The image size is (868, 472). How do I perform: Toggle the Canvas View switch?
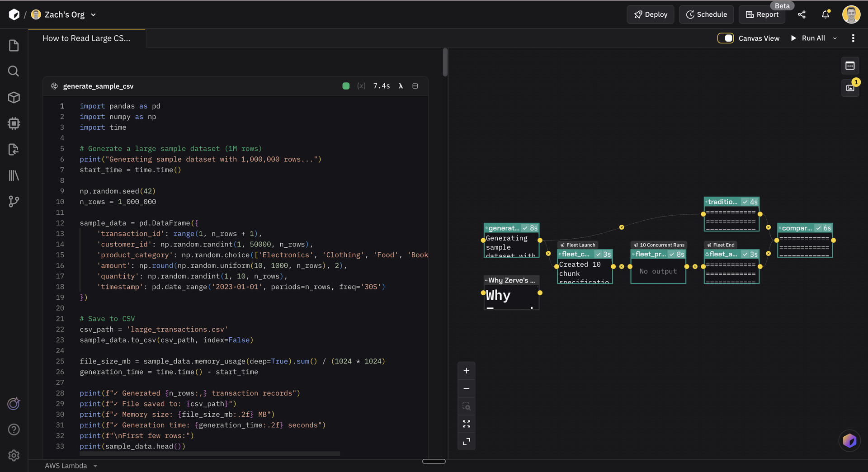click(726, 38)
